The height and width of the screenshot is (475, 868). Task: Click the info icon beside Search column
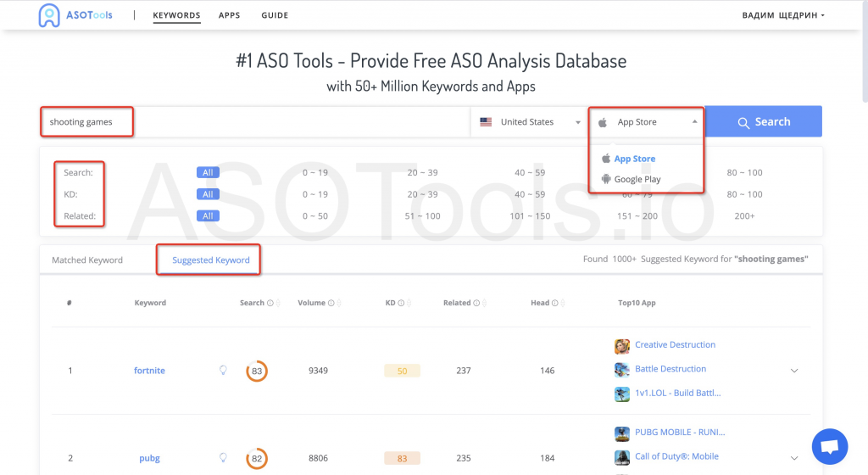(270, 303)
